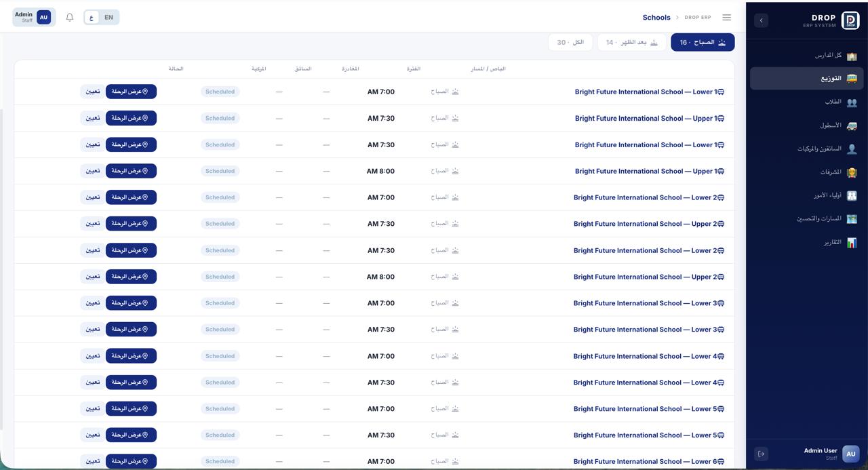Viewport: 868px width, 470px height.
Task: Open the Lower 5 route at 7:30 AM
Action: coord(649,435)
